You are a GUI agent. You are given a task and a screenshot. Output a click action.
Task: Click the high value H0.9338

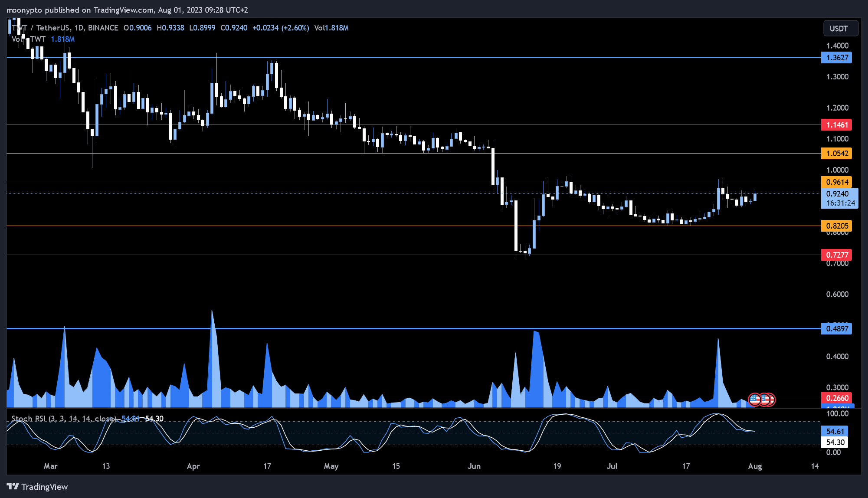click(170, 28)
